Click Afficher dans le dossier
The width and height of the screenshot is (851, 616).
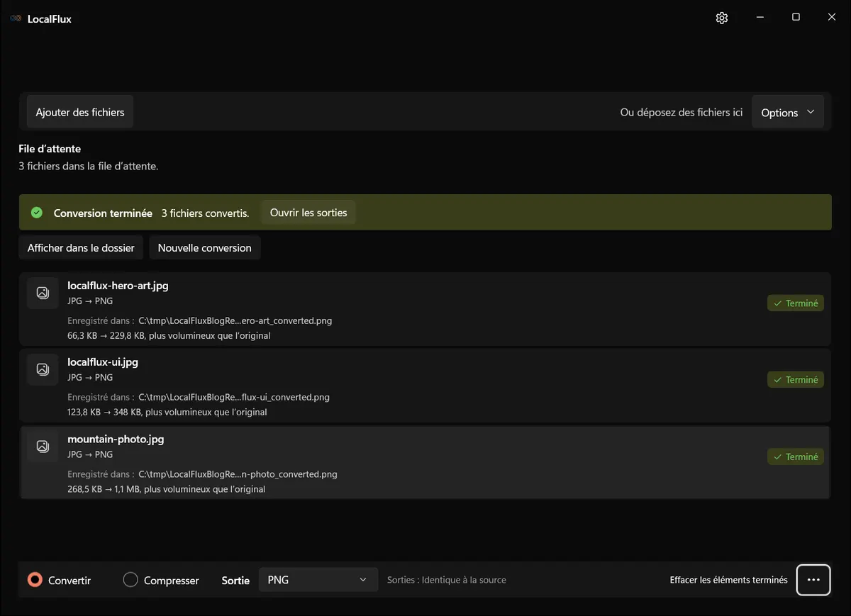[x=81, y=248]
